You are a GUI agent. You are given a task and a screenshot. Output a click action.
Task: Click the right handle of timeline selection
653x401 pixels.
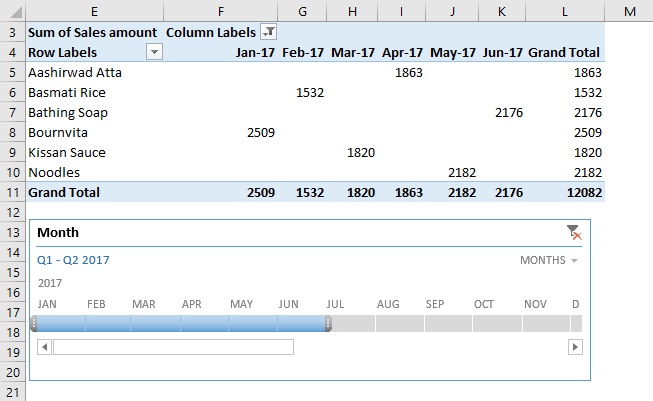tap(329, 323)
